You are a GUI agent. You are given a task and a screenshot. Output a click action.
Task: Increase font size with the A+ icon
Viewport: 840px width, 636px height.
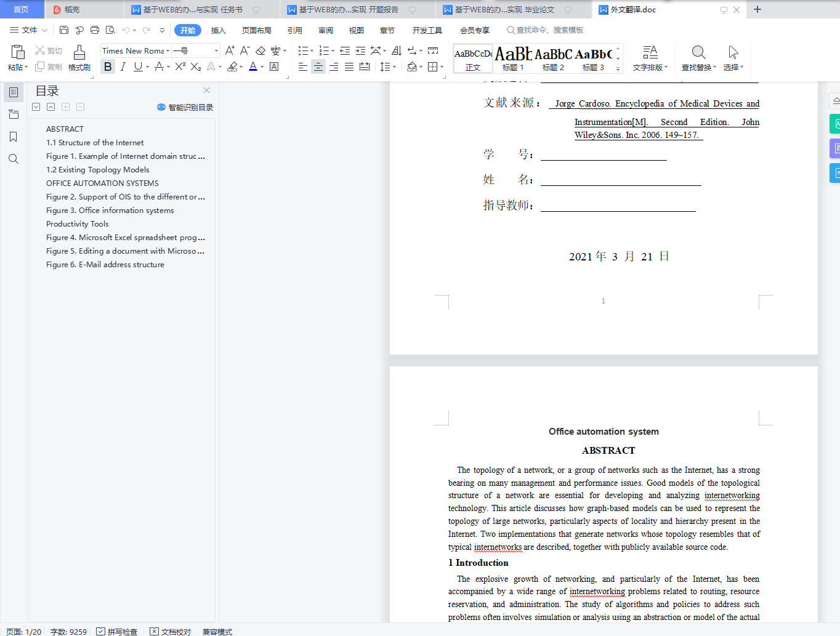point(230,50)
